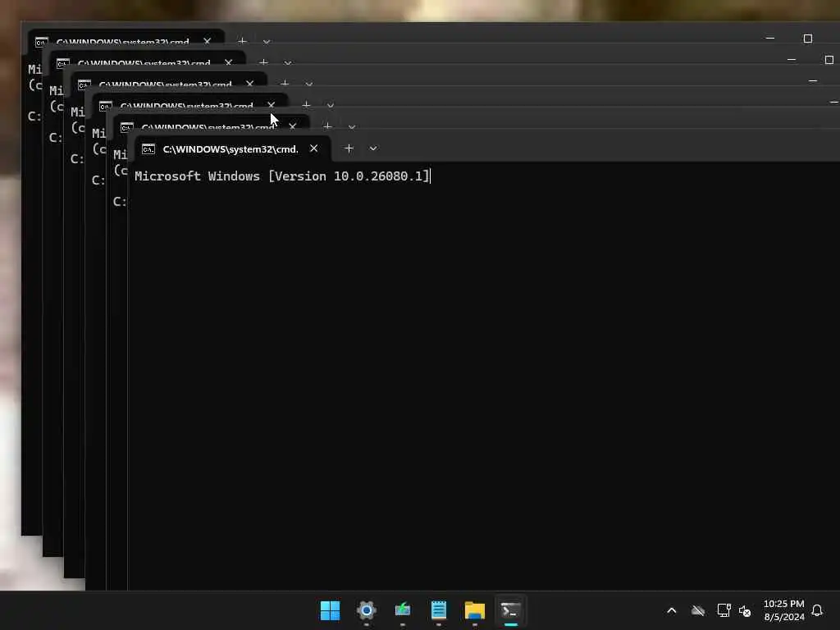Close the cmd tab in the second-from-back Terminal window
This screenshot has height=630, width=840.
(x=228, y=62)
